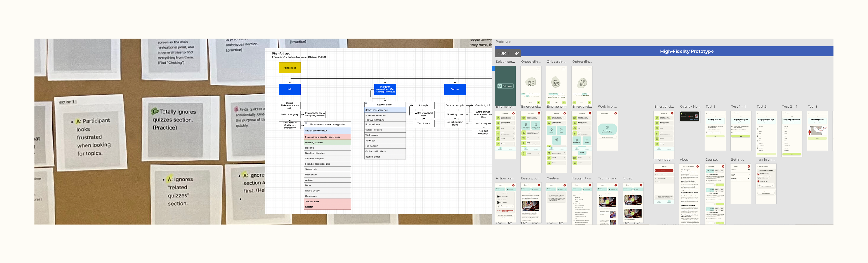Open the Test 2 frame thumbnail
Viewport: 868px width, 263px height.
point(766,134)
